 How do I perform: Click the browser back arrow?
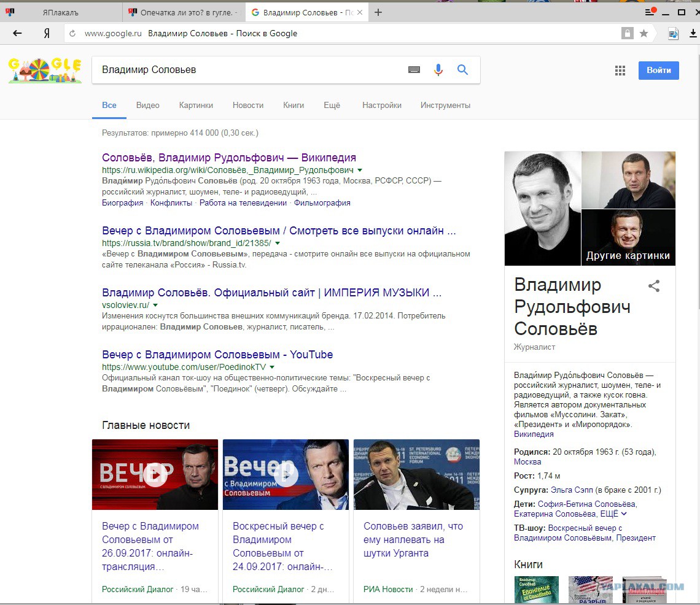click(x=17, y=33)
